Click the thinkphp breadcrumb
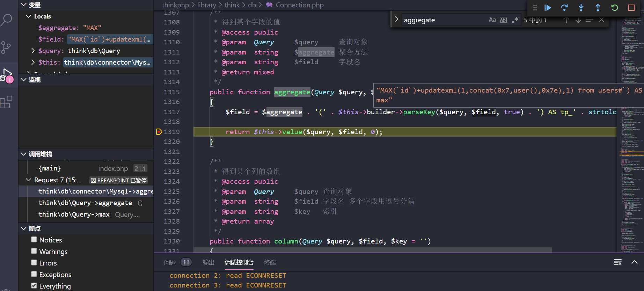644x291 pixels. click(175, 5)
